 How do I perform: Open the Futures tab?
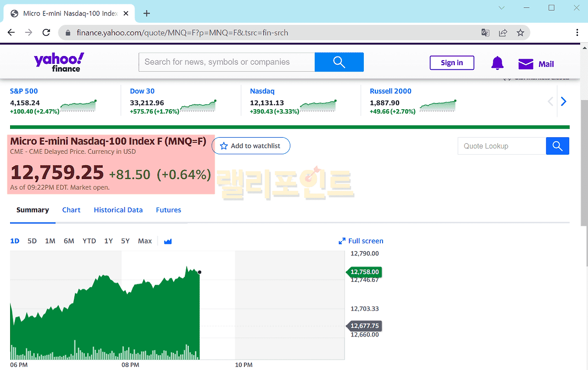pos(168,210)
